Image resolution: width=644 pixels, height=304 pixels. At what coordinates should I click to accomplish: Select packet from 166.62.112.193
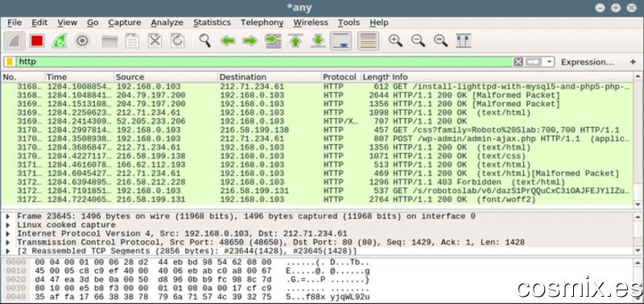tap(316, 165)
